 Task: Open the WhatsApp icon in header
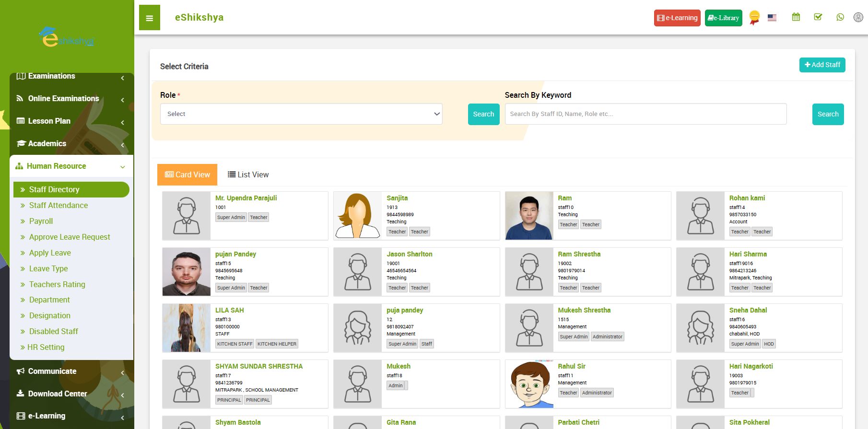pyautogui.click(x=840, y=17)
